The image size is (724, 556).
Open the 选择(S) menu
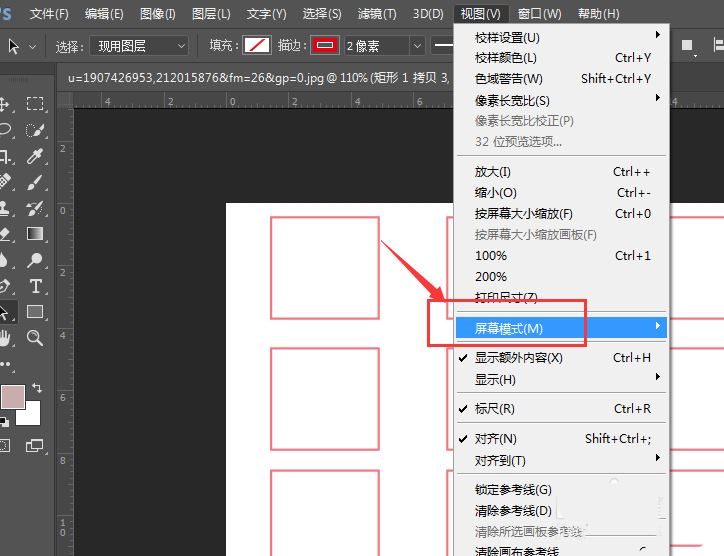click(x=322, y=14)
